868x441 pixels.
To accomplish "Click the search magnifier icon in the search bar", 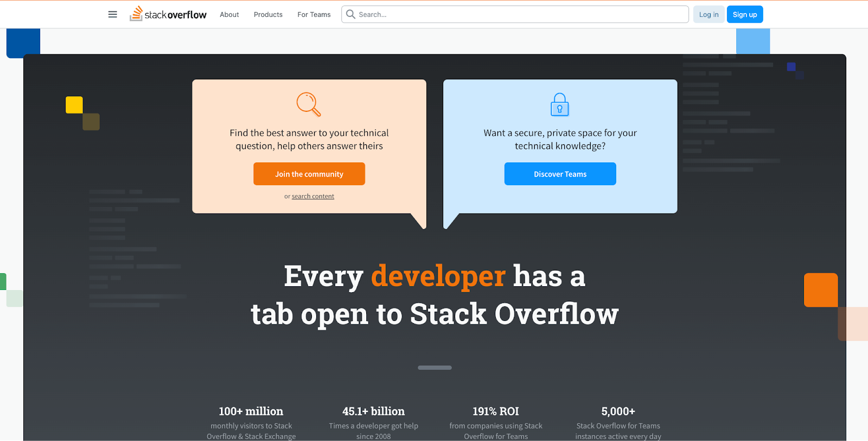I will 350,14.
